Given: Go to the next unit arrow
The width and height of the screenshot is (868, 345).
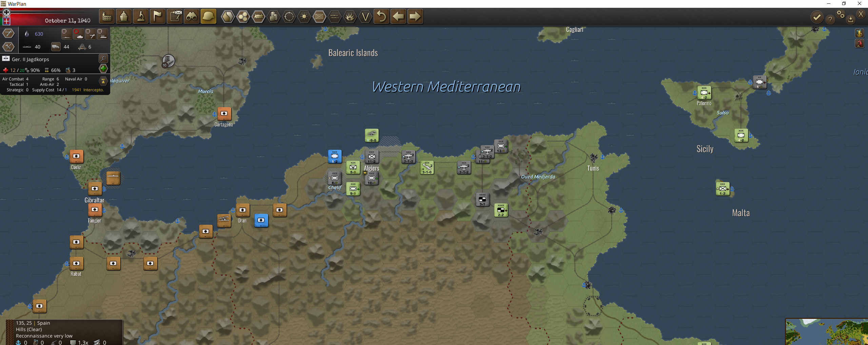Looking at the screenshot, I should [x=415, y=16].
